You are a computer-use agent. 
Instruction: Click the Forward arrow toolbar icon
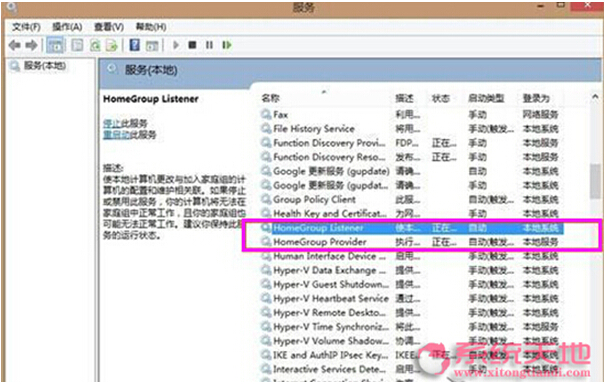coord(31,46)
